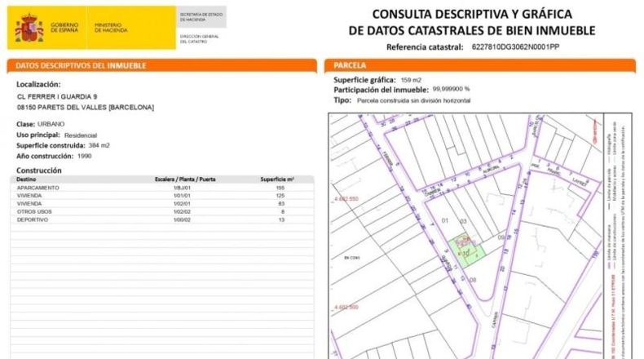The height and width of the screenshot is (359, 644).
Task: Click graphic surface value '159 m2'
Action: [x=411, y=80]
